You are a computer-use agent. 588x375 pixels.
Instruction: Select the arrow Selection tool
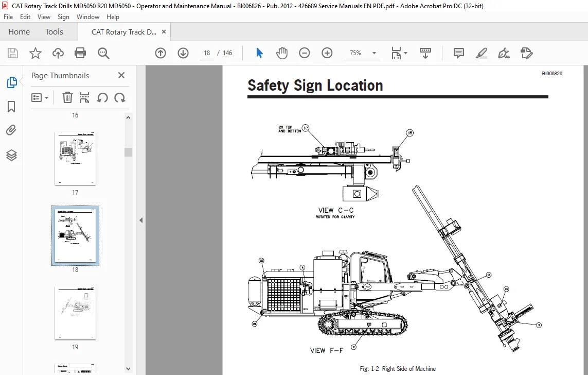tap(259, 53)
